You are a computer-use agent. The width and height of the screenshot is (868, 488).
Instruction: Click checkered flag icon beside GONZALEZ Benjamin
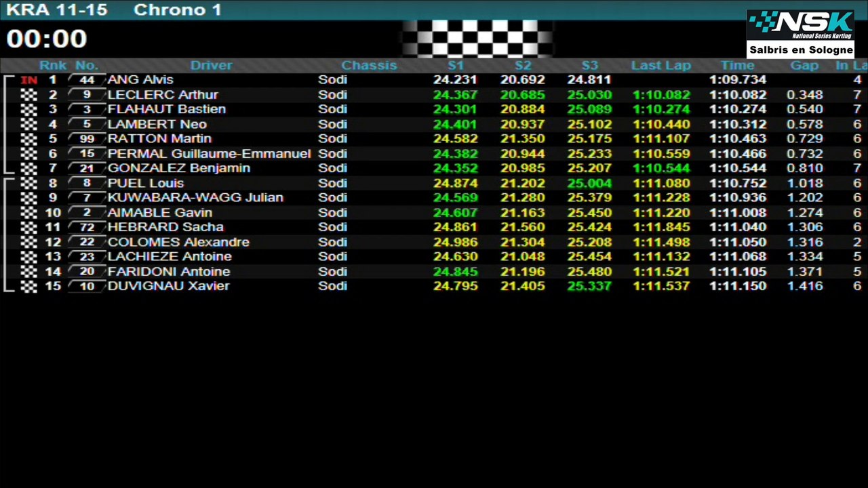[x=28, y=168]
